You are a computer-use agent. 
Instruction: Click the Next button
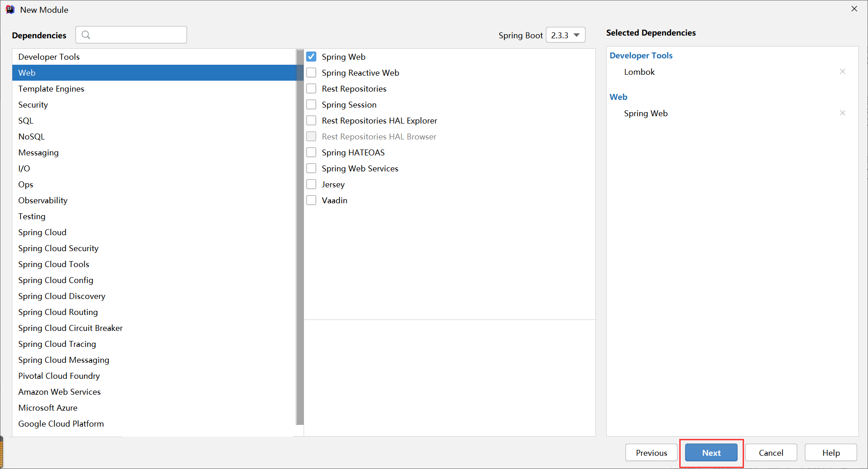(711, 453)
